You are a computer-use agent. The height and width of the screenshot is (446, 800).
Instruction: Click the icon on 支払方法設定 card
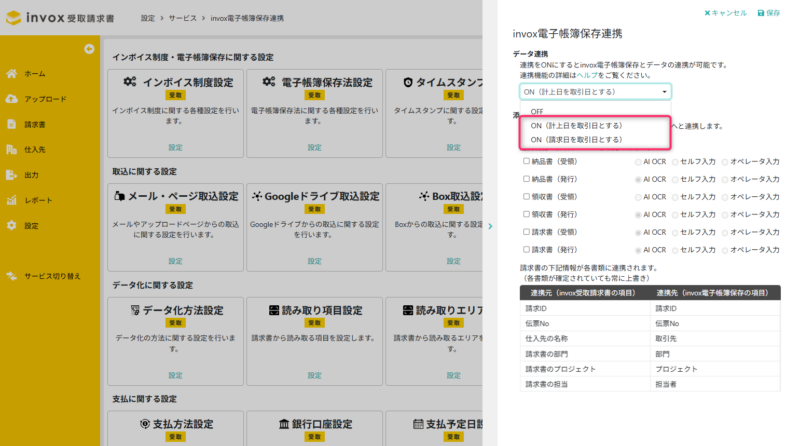tap(145, 424)
